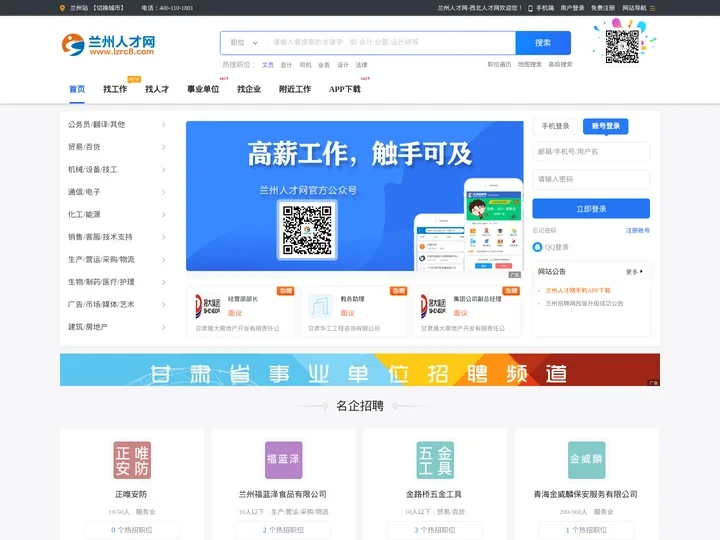Image resolution: width=720 pixels, height=540 pixels.
Task: Click the 甘肃省事业单位招聘频道 banner
Action: tap(360, 370)
